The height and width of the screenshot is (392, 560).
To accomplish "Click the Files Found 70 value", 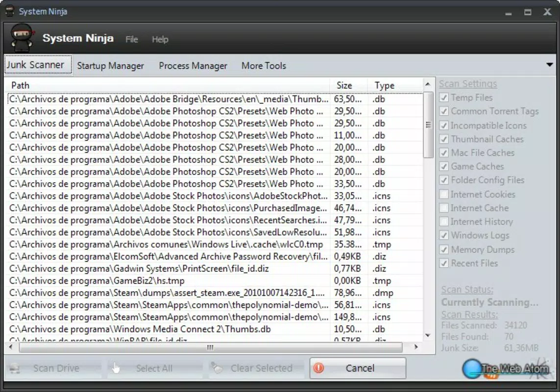I will (509, 336).
